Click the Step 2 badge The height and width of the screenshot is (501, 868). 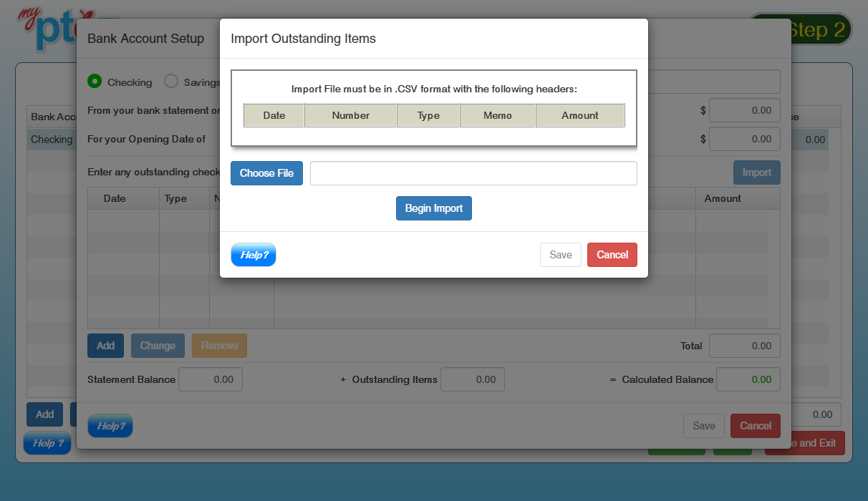(x=816, y=30)
